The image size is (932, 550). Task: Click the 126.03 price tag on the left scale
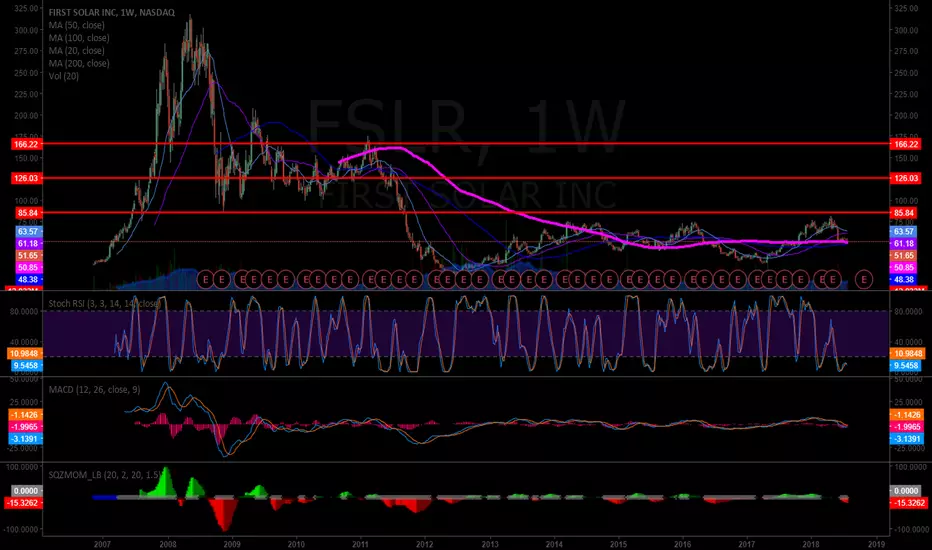(x=27, y=178)
